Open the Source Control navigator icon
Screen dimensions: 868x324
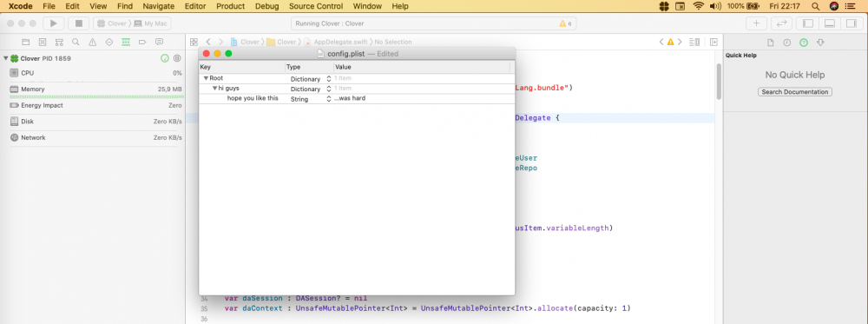(x=42, y=42)
